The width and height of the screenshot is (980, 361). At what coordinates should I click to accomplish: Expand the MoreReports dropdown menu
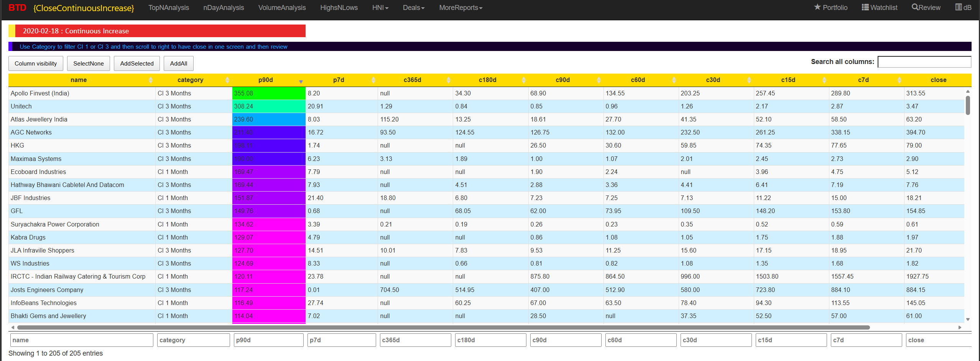pos(460,8)
